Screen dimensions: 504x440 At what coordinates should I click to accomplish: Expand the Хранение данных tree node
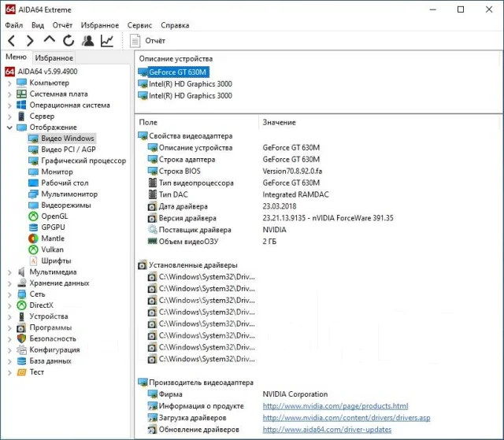[9, 283]
